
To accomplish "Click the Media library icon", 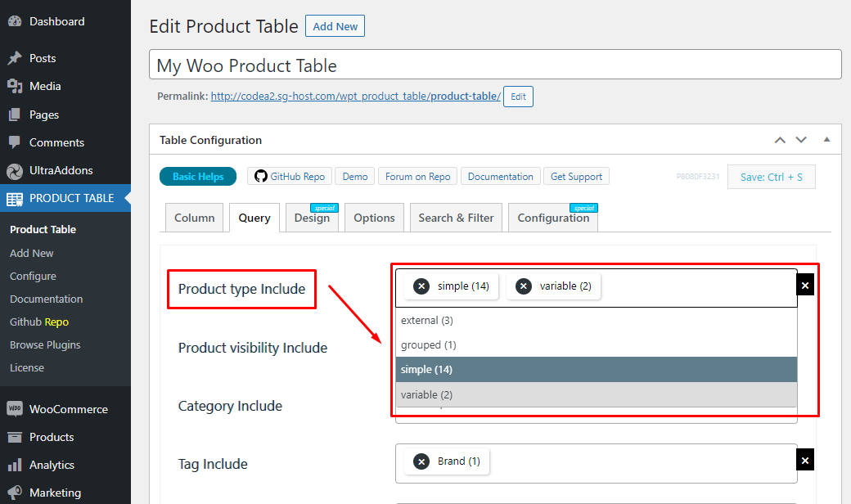I will coord(14,87).
